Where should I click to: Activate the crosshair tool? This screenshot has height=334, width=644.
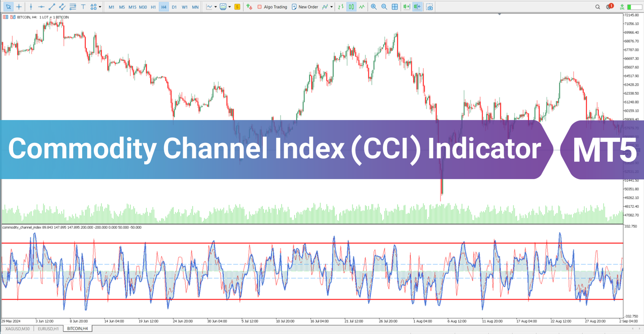coord(19,7)
